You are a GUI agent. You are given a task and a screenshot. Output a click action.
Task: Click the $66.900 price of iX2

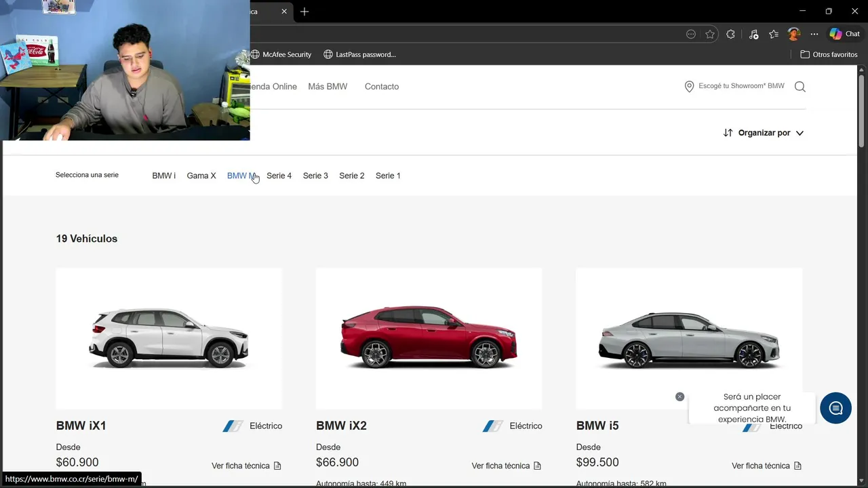337,462
